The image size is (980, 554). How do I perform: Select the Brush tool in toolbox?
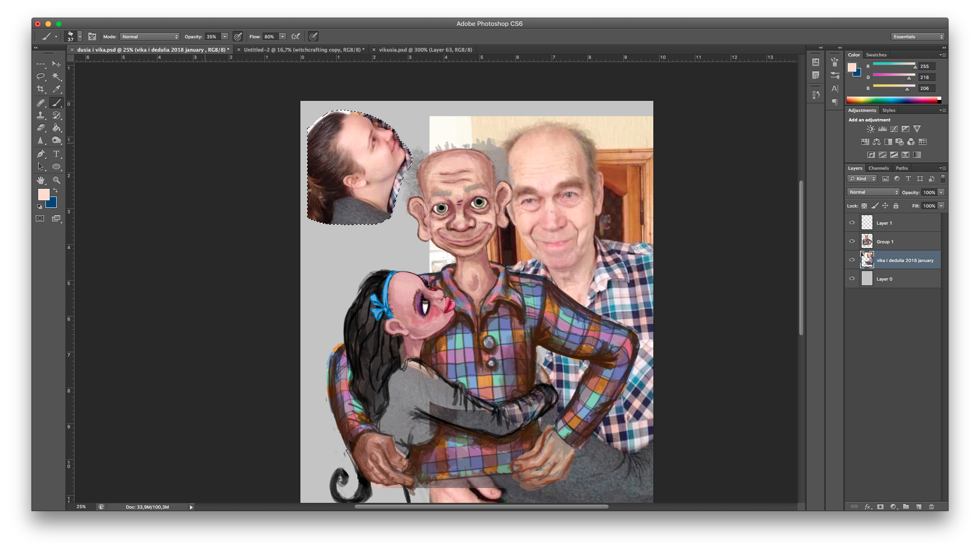click(56, 102)
